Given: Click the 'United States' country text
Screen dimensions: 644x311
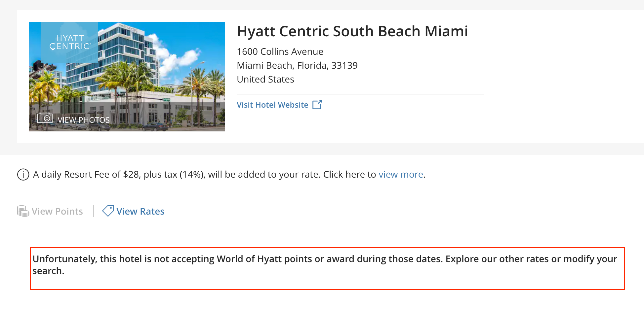Looking at the screenshot, I should [x=265, y=80].
